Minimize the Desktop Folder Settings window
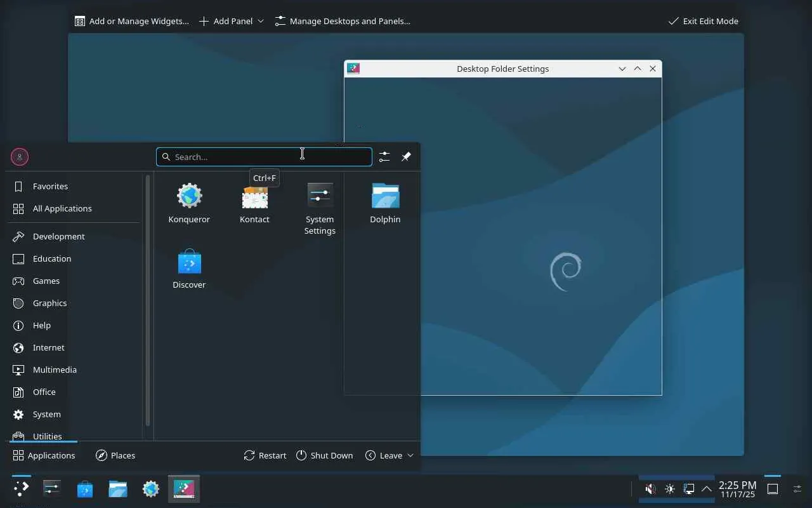 (622, 69)
